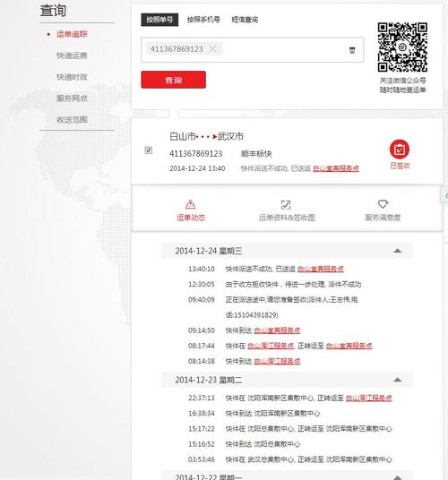Open 白山宣真服务点 link at 13:40:10
The width and height of the screenshot is (448, 480).
320,269
